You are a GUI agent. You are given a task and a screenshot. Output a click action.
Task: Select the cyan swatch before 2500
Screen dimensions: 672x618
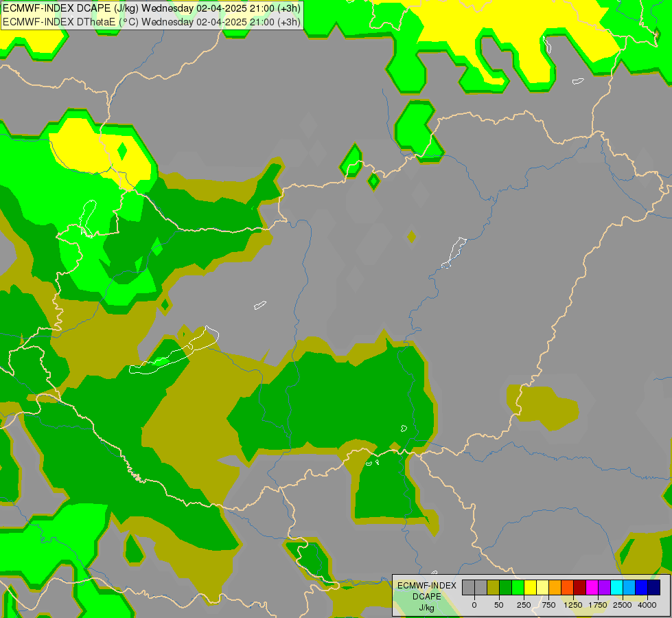coord(617,588)
